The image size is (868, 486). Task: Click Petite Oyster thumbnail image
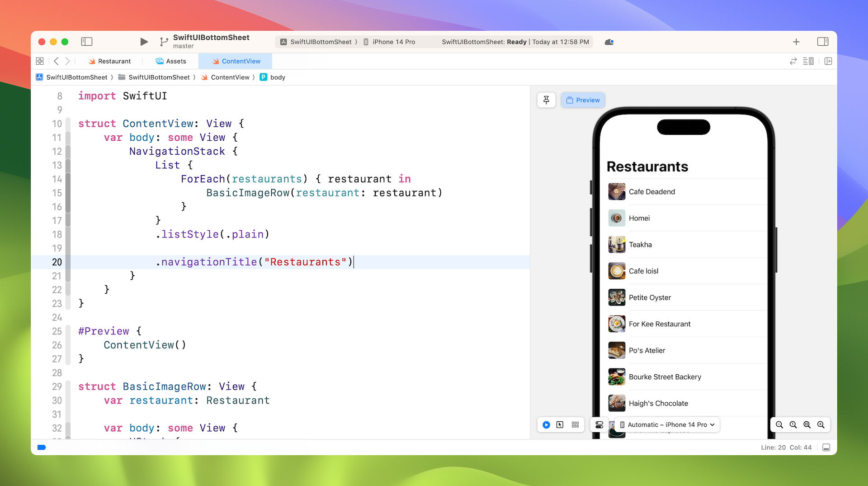click(617, 298)
